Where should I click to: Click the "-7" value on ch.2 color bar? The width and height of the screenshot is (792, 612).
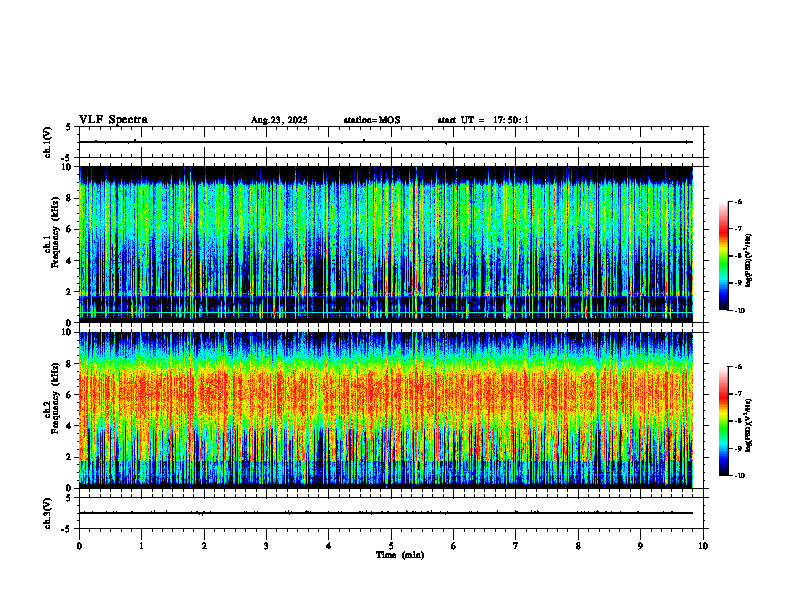point(738,394)
